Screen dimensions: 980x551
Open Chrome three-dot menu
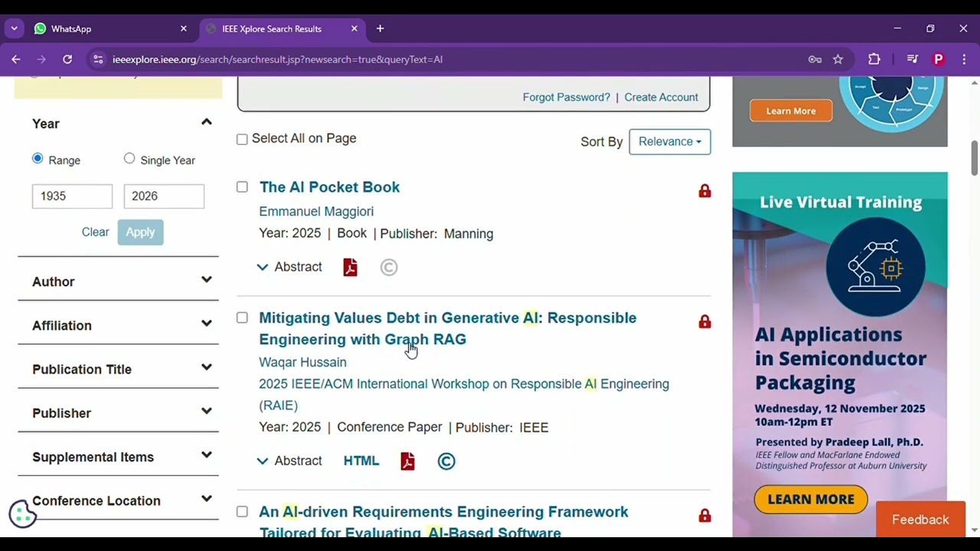[964, 59]
